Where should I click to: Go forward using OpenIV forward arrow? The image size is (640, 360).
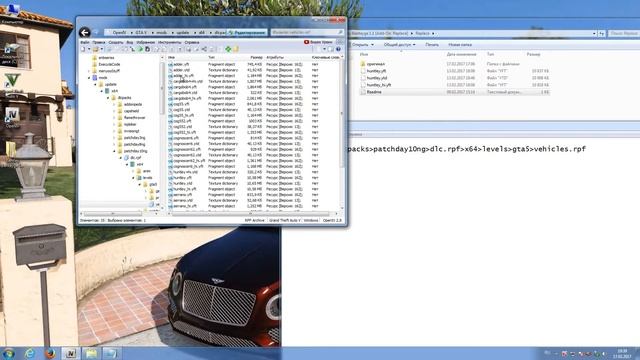(96, 32)
